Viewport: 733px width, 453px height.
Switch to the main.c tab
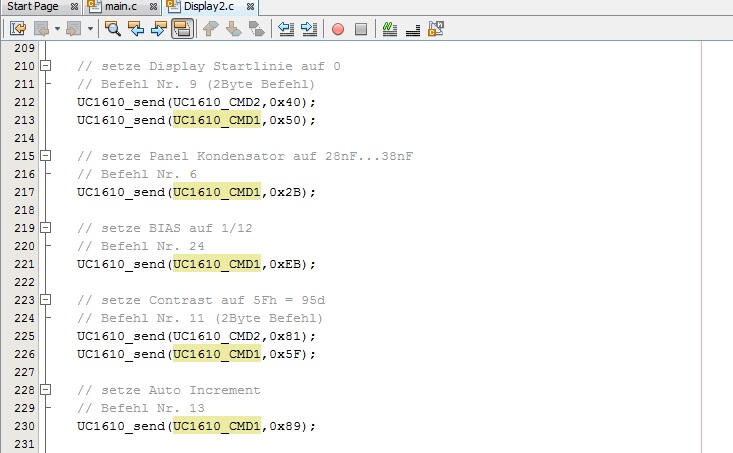(121, 7)
